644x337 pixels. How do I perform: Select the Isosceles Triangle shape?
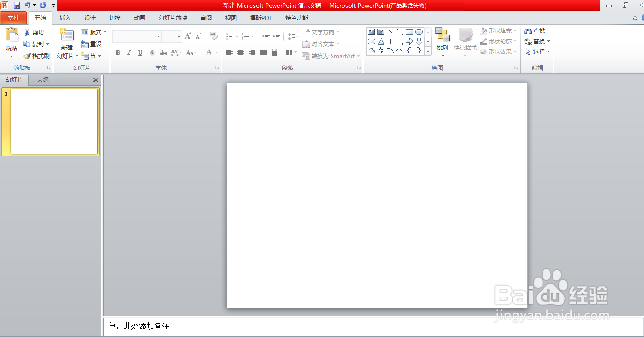381,41
